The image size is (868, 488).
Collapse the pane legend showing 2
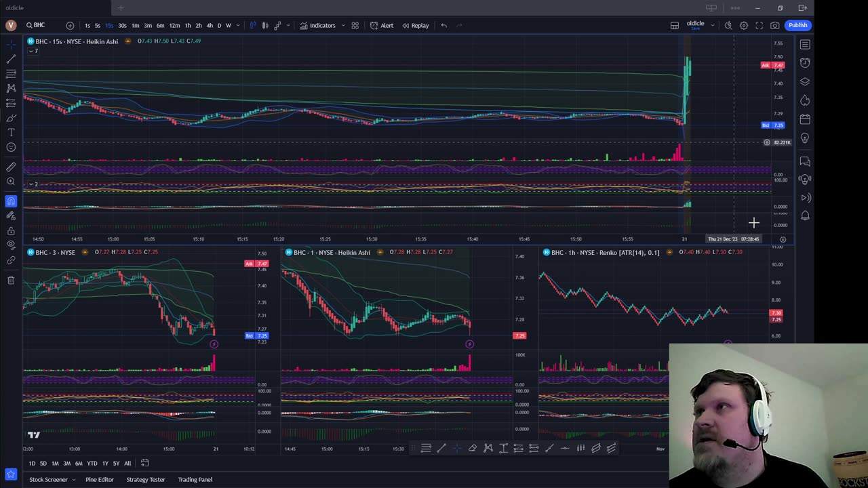[x=33, y=184]
